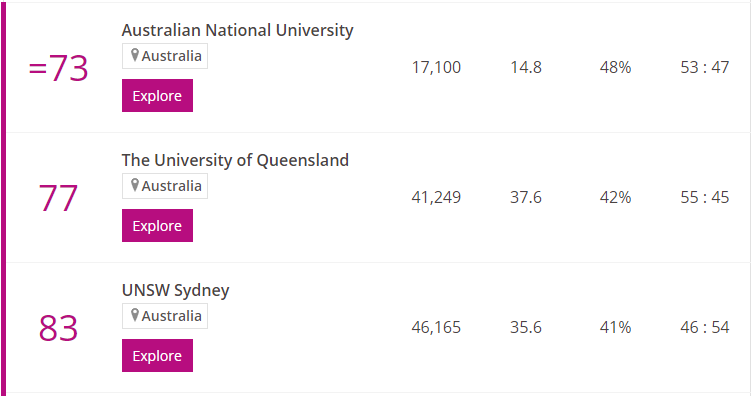Open Explore for The University of Queensland
This screenshot has height=396, width=752.
click(157, 225)
